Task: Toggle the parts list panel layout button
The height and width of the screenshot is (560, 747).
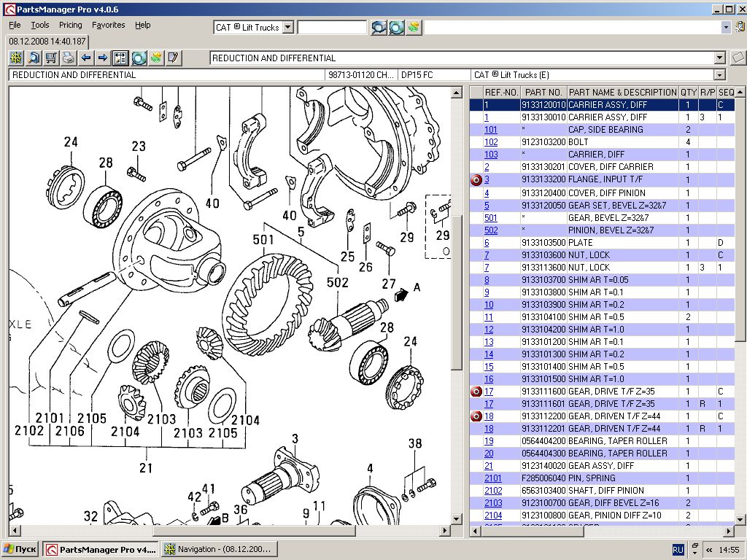Action: [x=120, y=58]
